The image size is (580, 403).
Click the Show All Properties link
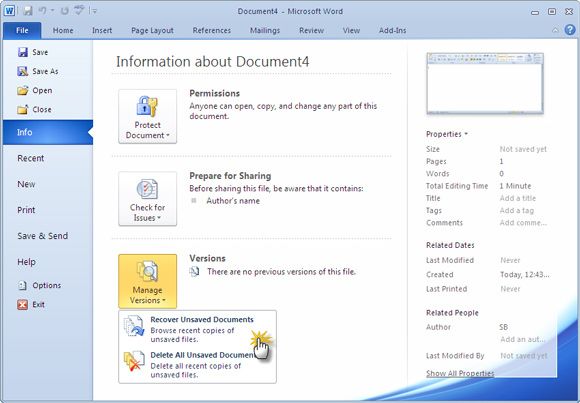click(460, 373)
